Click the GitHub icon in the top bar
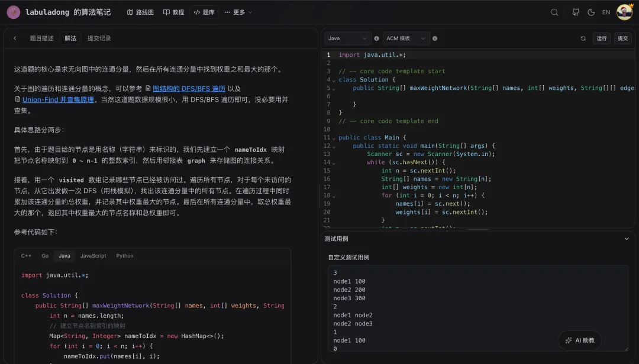 click(x=575, y=12)
